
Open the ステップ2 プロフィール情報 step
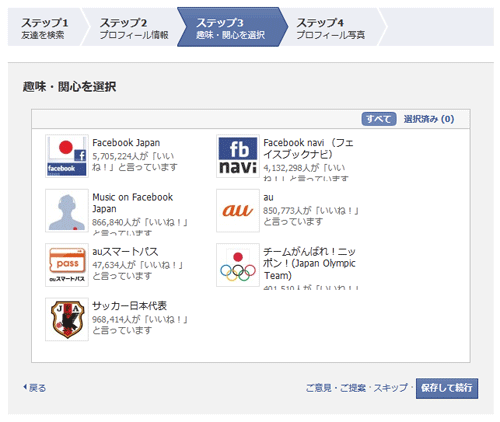tap(133, 28)
